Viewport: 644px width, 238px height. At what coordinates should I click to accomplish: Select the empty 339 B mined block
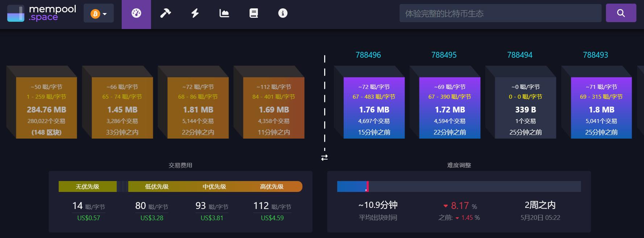[x=525, y=108]
